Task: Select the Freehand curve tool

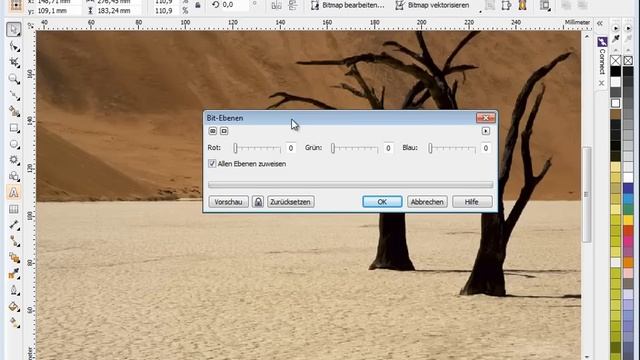Action: click(x=14, y=96)
